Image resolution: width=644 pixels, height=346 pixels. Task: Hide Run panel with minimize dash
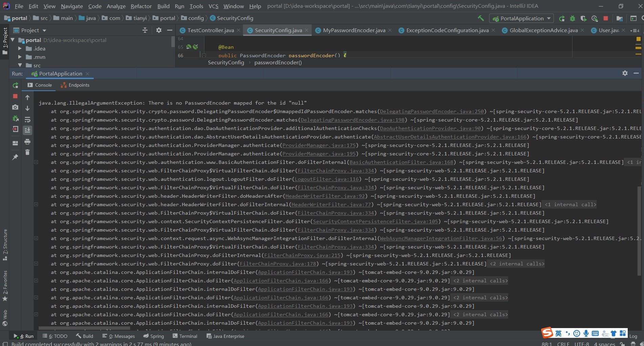[x=636, y=73]
